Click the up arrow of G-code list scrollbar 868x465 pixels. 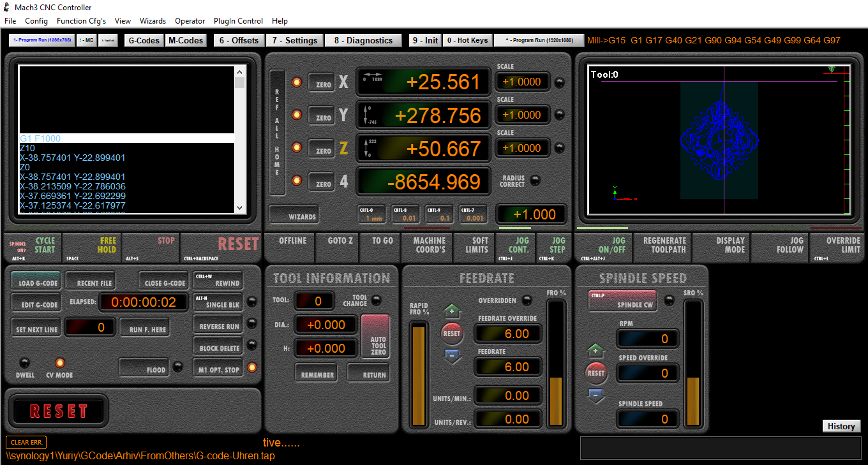(240, 71)
